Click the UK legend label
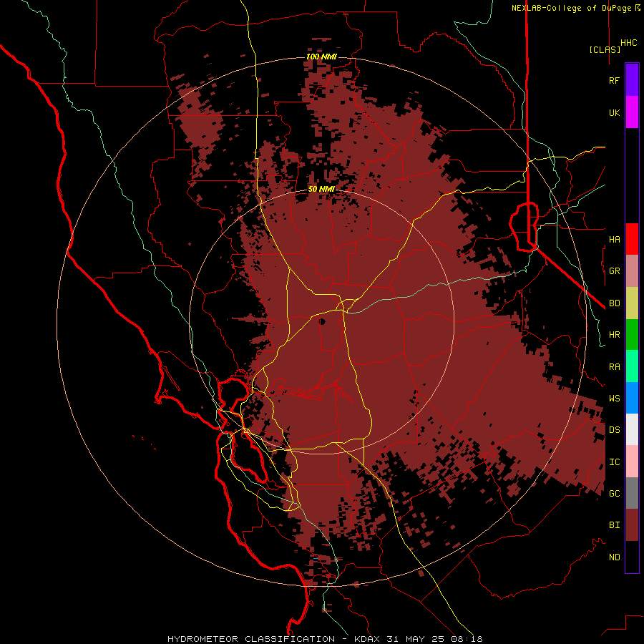The height and width of the screenshot is (644, 644). tap(615, 112)
